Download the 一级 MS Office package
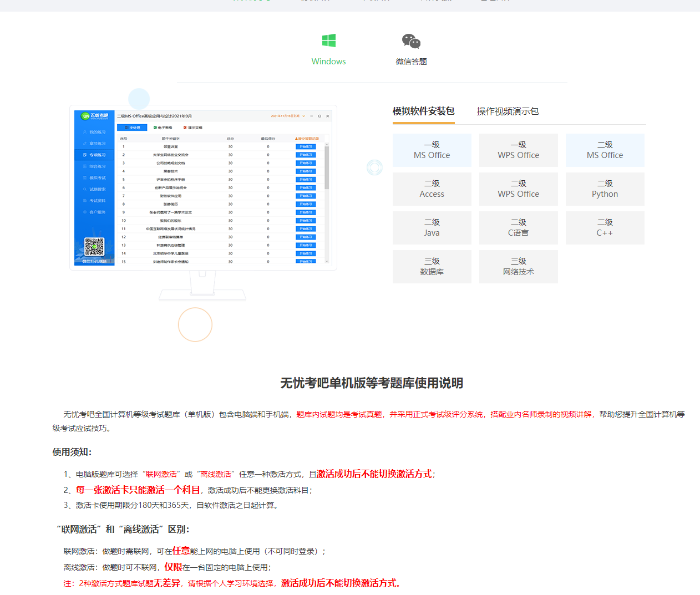This screenshot has width=700, height=595. (x=432, y=150)
